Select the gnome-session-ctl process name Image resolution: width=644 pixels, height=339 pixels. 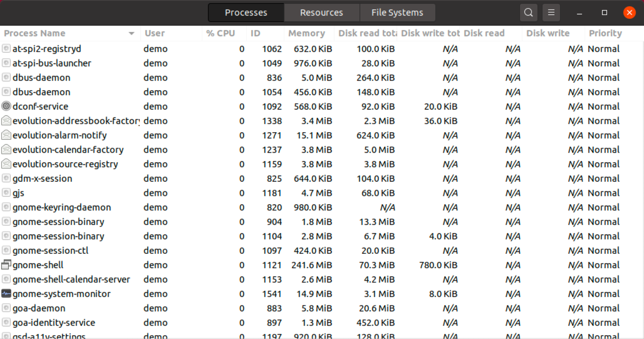(51, 250)
